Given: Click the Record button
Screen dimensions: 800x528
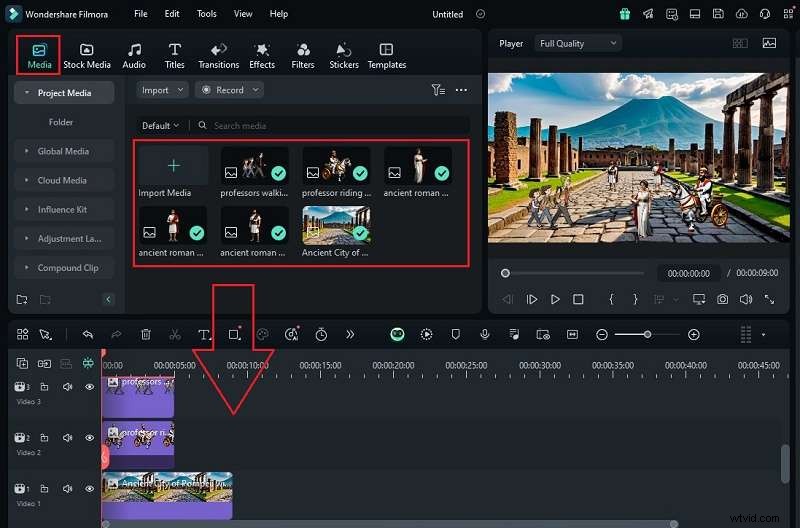Looking at the screenshot, I should (x=229, y=90).
